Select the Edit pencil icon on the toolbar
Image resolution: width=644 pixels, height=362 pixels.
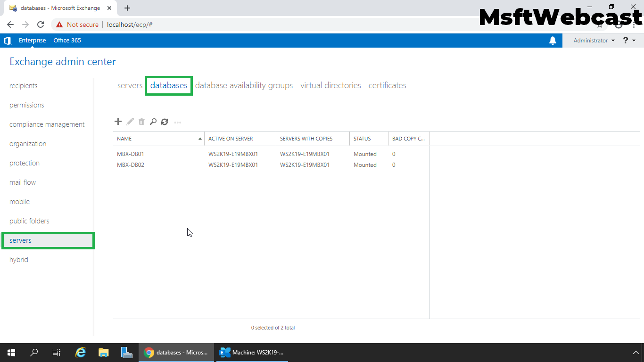130,122
